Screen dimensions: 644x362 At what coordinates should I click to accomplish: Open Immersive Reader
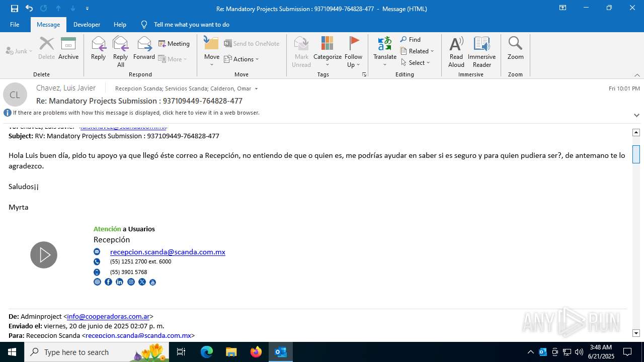tap(482, 52)
